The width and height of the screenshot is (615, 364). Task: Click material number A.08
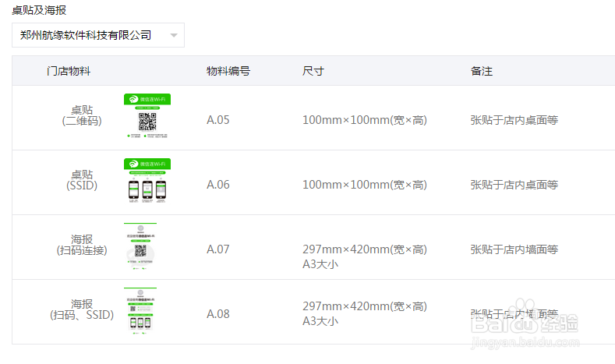[218, 314]
